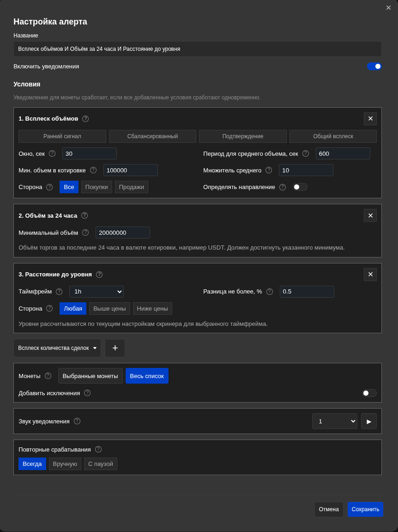Open help for Определять направление

point(283,187)
